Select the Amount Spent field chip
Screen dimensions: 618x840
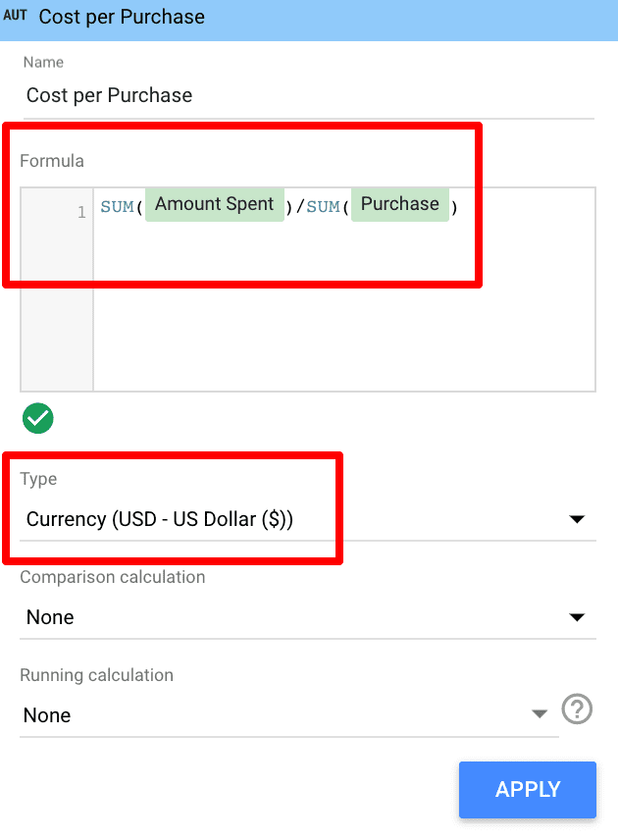215,204
